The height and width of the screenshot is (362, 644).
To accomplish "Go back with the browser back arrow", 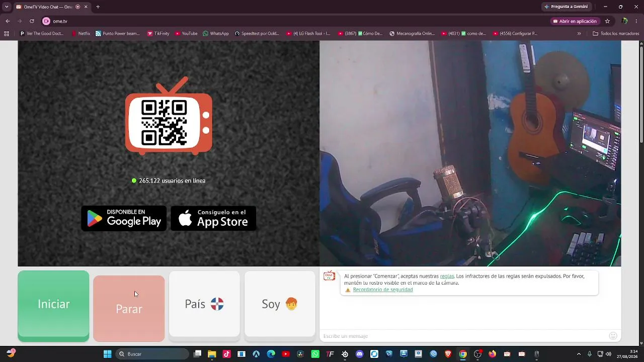I will pyautogui.click(x=8, y=21).
